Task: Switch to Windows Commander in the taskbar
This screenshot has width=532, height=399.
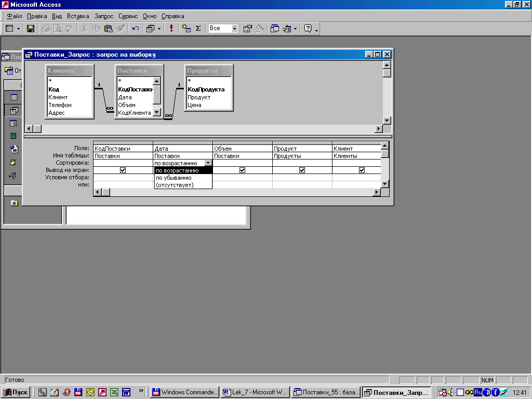Action: tap(184, 392)
